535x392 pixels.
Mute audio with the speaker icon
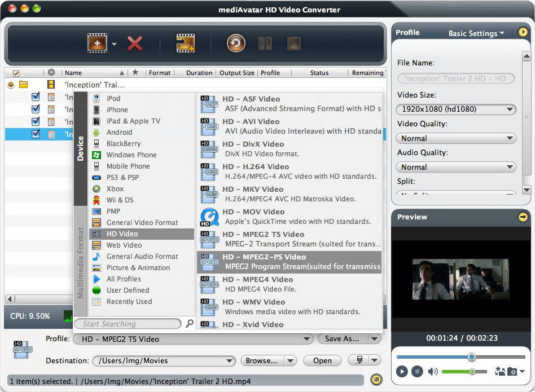click(433, 371)
